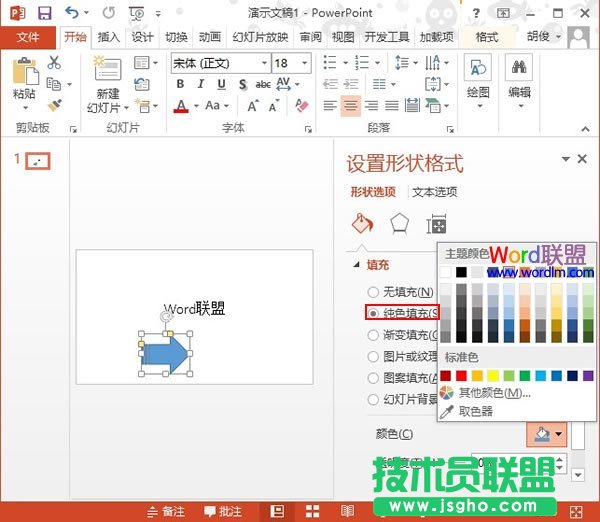This screenshot has width=600, height=522.
Task: Apply center text alignment
Action: [350, 106]
